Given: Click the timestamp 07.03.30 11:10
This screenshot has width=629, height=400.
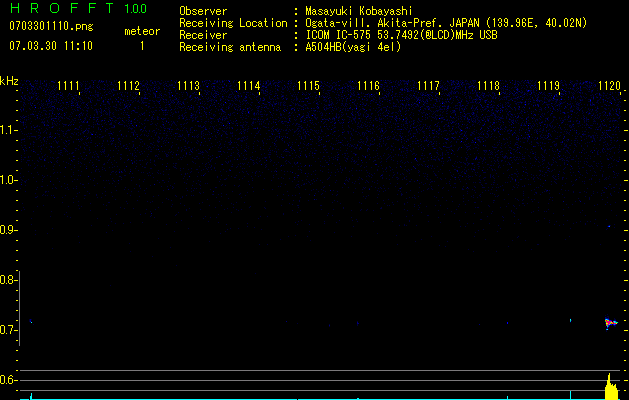Looking at the screenshot, I should [x=51, y=46].
